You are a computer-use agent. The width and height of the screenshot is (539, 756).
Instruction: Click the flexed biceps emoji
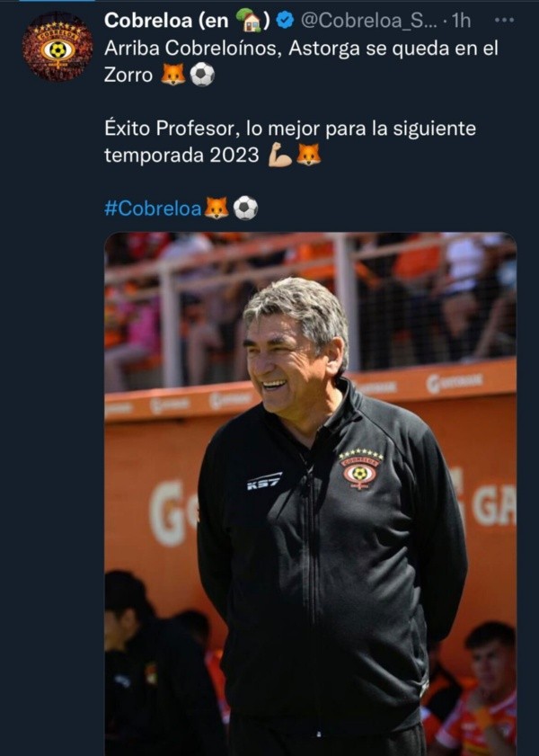point(280,156)
